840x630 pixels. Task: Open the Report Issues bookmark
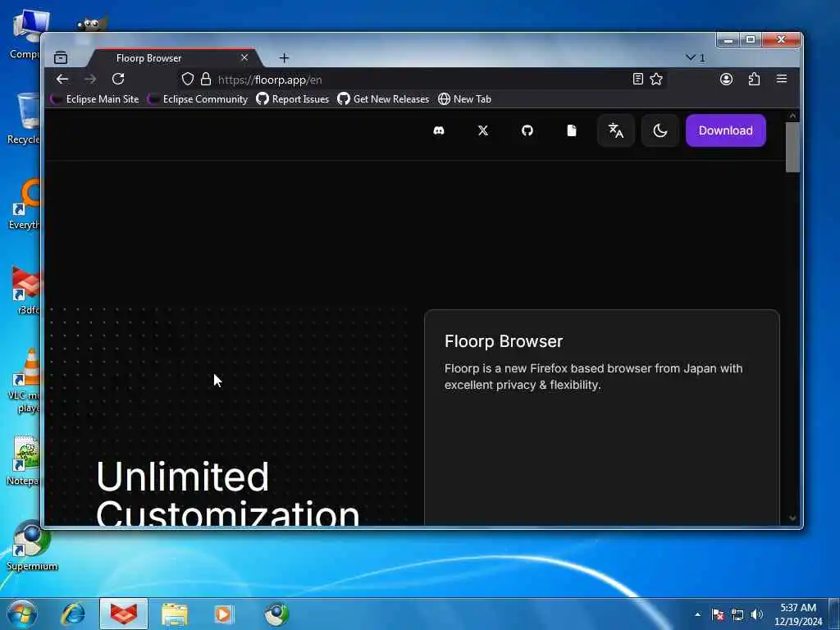click(x=293, y=99)
